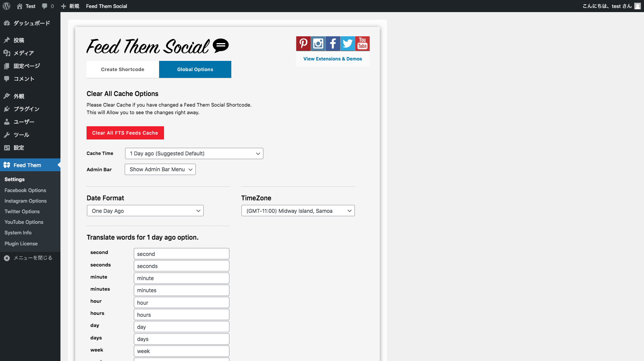Open View Extensions & Demos

click(x=332, y=59)
